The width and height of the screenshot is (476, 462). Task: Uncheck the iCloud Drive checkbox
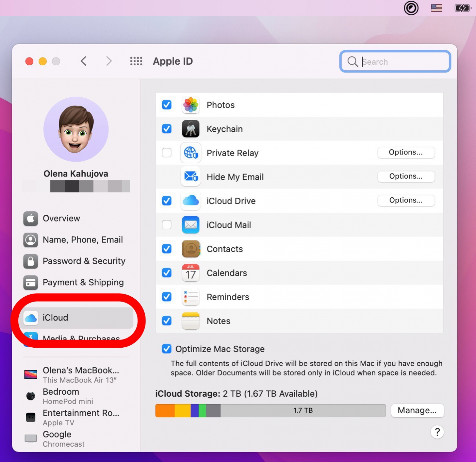(x=167, y=201)
